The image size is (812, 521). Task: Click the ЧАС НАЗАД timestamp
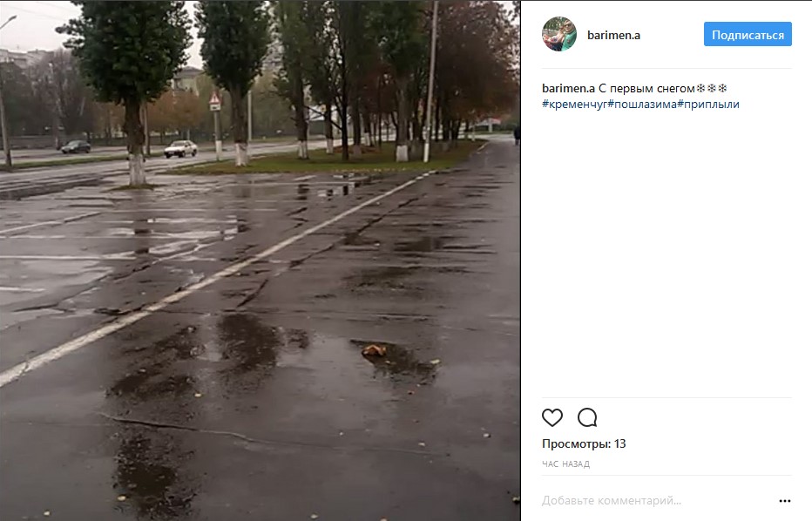pos(565,464)
